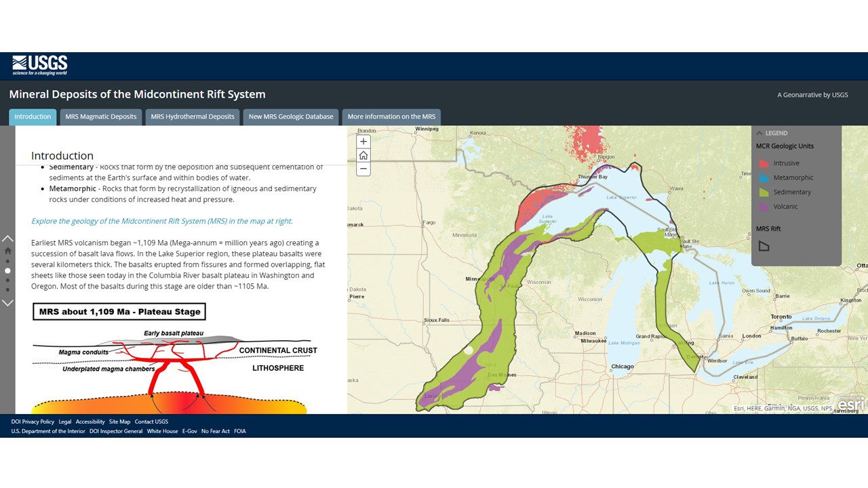The image size is (868, 488).
Task: Click the USGS logo in the header
Action: [40, 65]
